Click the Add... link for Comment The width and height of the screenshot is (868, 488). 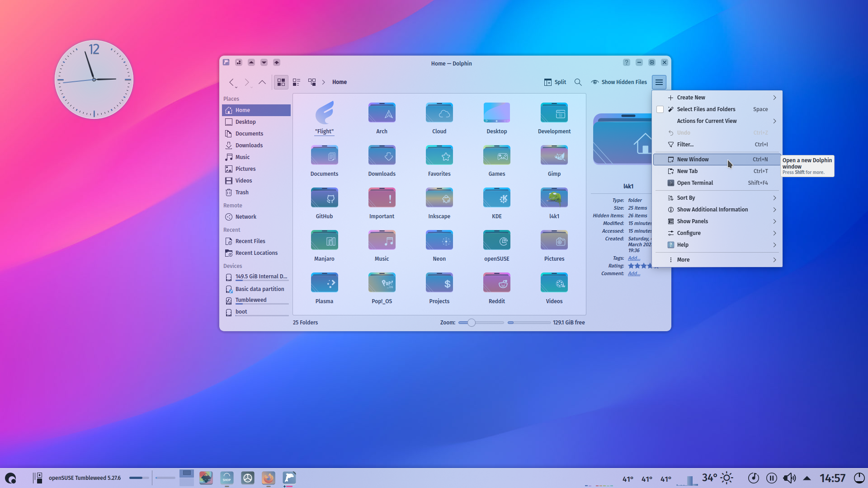point(634,273)
